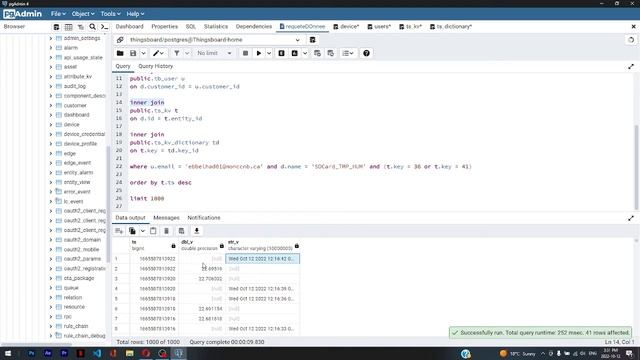Open the Save File options arrow
This screenshot has height=360, width=640.
[x=143, y=53]
